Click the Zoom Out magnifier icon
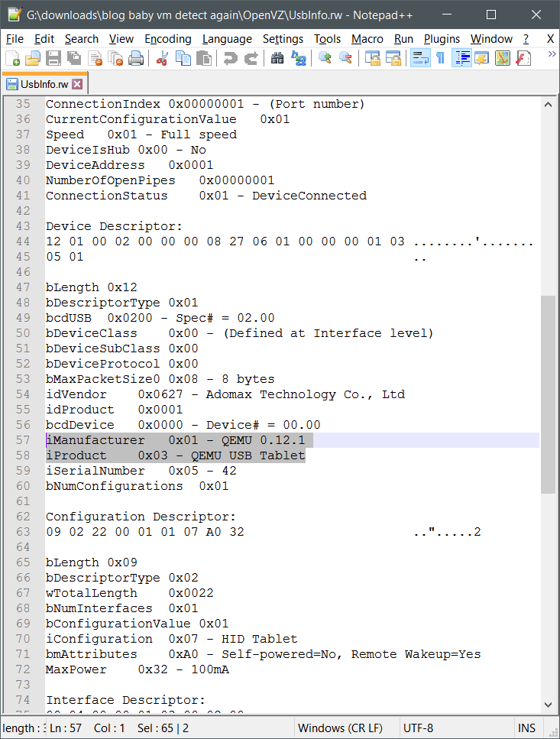The width and height of the screenshot is (560, 739). pyautogui.click(x=345, y=58)
